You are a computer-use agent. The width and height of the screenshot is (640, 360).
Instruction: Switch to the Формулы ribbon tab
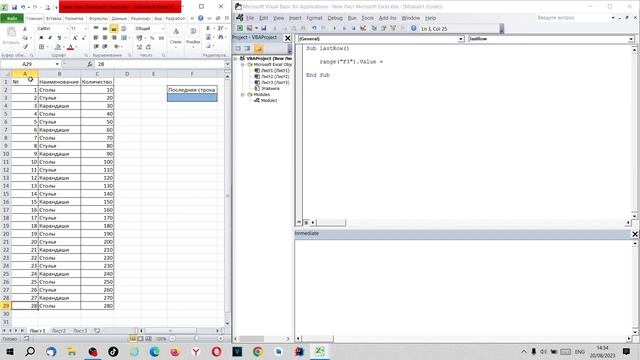[x=98, y=18]
